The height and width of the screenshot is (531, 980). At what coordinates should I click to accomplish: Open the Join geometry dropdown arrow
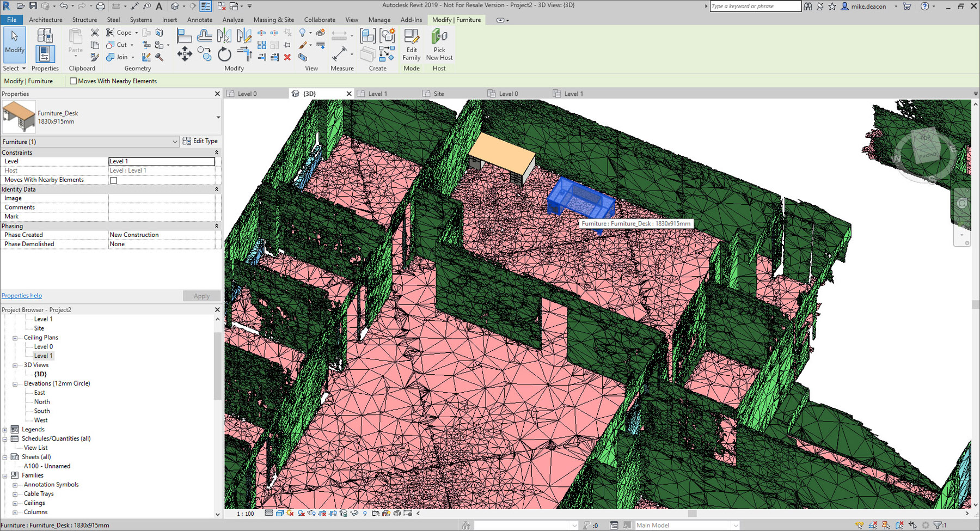pos(133,57)
